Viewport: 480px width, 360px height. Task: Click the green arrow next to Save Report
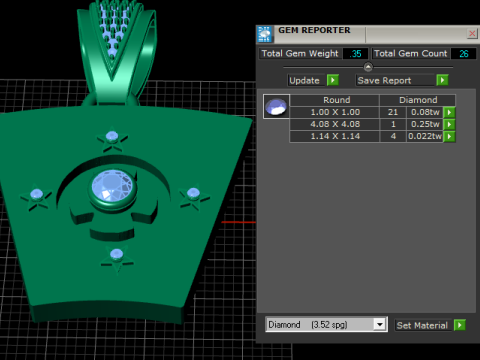click(442, 80)
